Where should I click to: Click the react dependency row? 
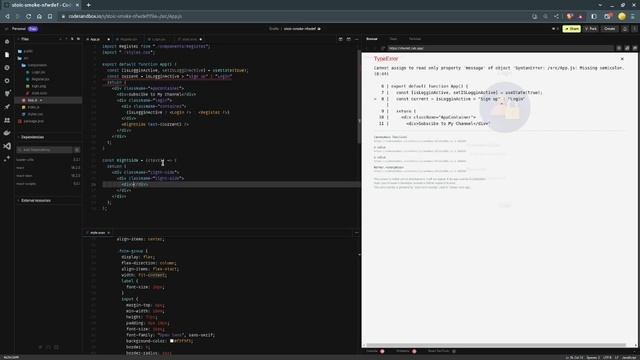tap(48, 168)
